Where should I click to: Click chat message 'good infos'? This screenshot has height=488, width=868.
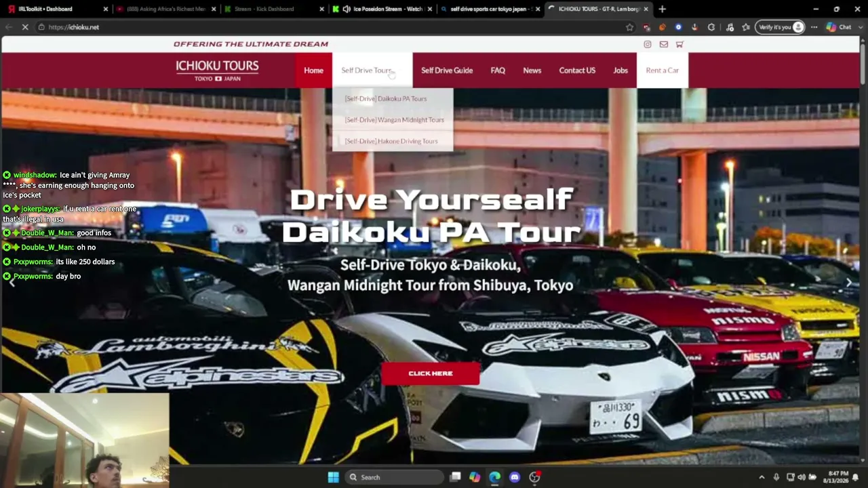coord(94,233)
